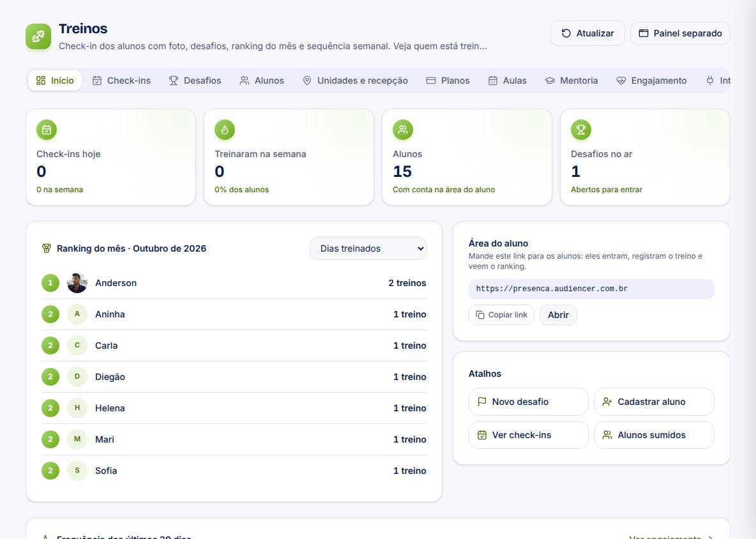Click the name Sofia in the ranking
Viewport: 756px width, 539px height.
click(x=106, y=471)
